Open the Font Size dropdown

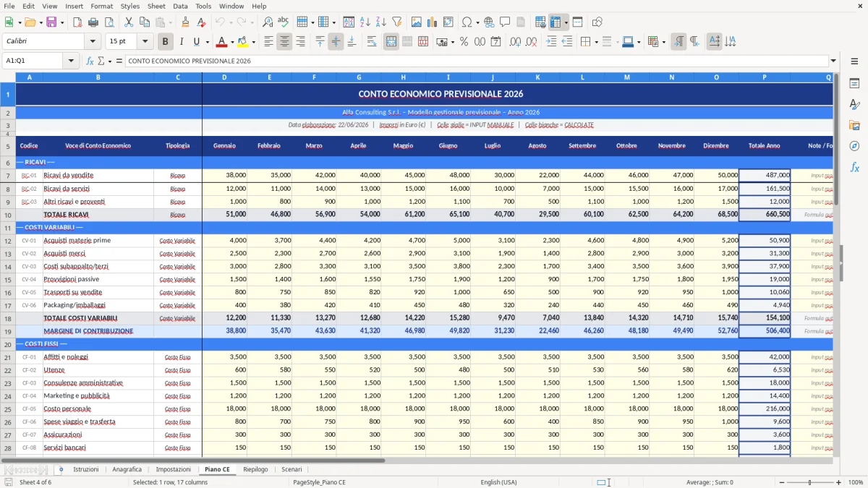coord(145,42)
